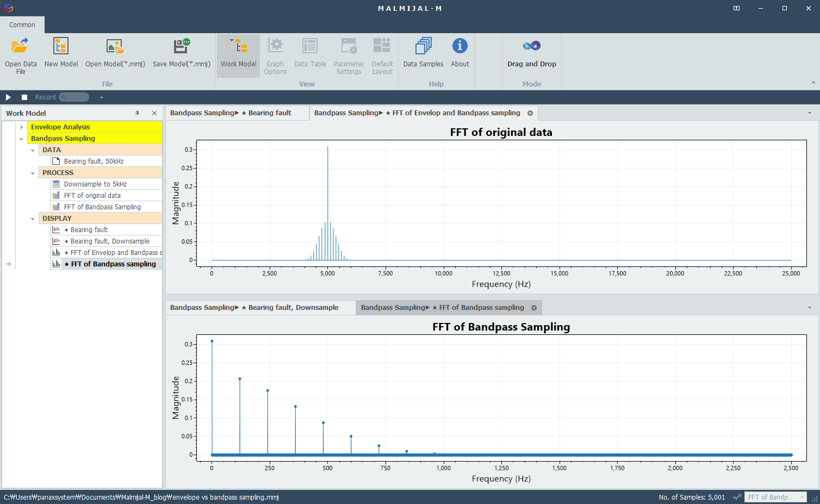Open a data file from the ribbon
Screen dimensions: 820x504
(x=21, y=56)
